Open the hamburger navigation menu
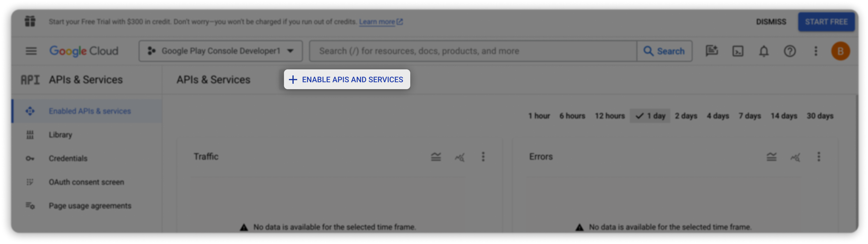The width and height of the screenshot is (868, 244). tap(31, 51)
